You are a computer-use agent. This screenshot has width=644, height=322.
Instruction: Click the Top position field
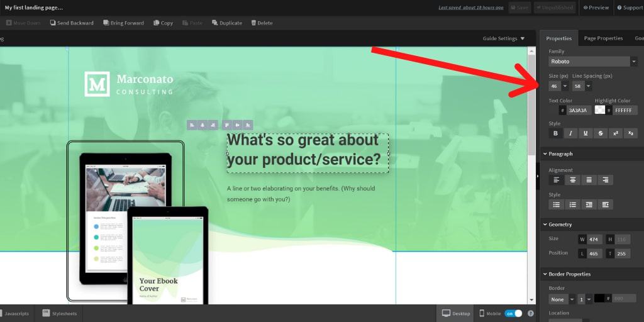tap(622, 254)
